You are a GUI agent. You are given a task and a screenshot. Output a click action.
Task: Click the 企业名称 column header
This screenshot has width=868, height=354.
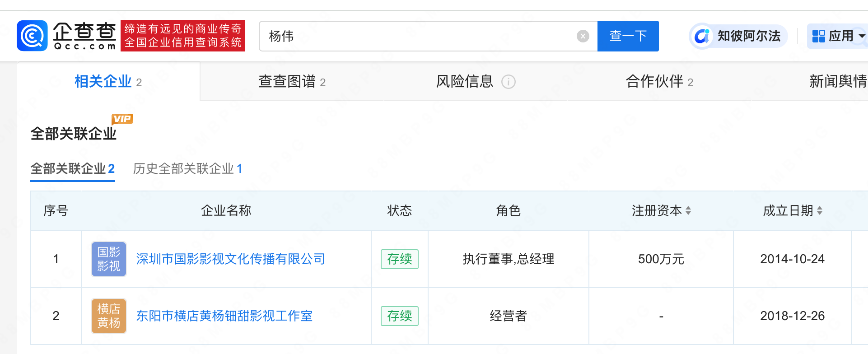(226, 210)
